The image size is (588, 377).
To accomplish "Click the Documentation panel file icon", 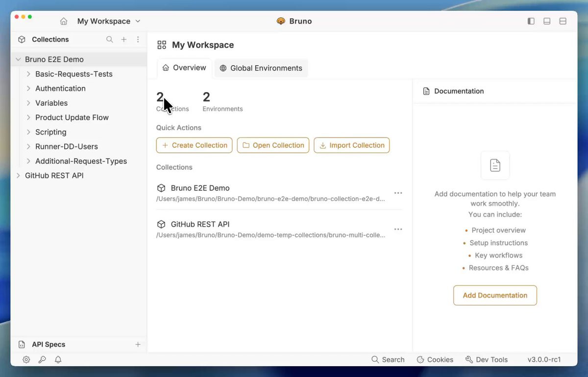I will [x=426, y=91].
